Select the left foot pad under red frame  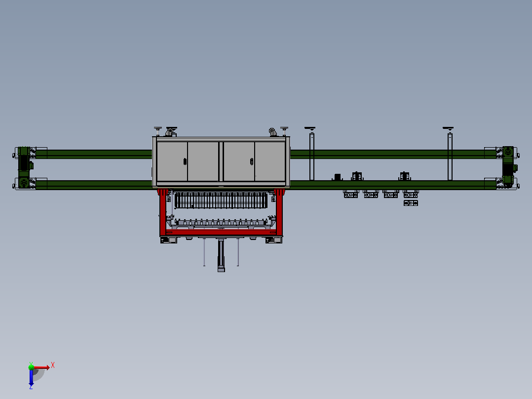click(x=169, y=240)
